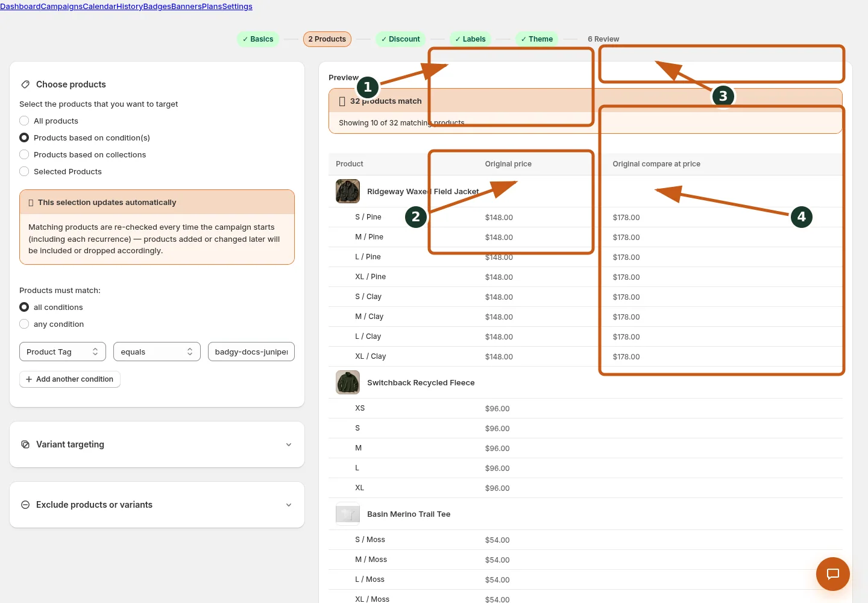The width and height of the screenshot is (868, 603).
Task: Click the icon beside 32 products match
Action: pyautogui.click(x=342, y=101)
